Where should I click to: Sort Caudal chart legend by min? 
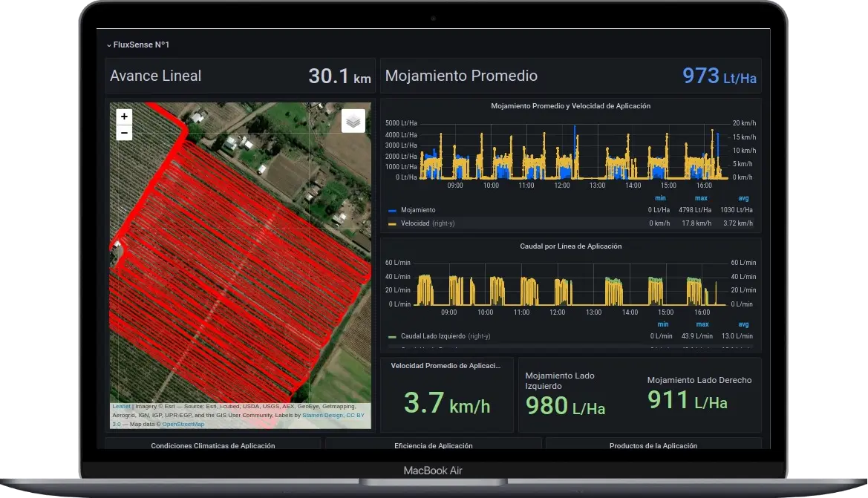[x=662, y=324]
